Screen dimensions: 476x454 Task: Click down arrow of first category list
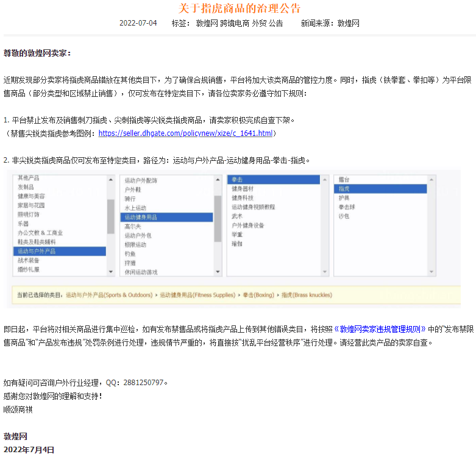[x=111, y=272]
